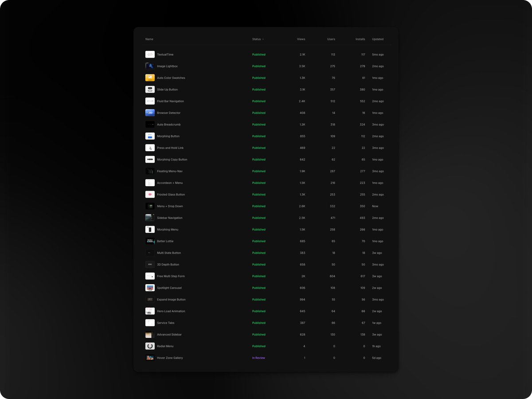Open the Accordeon + Menu thumbnail
Viewport: 532px width, 399px height.
(x=150, y=183)
